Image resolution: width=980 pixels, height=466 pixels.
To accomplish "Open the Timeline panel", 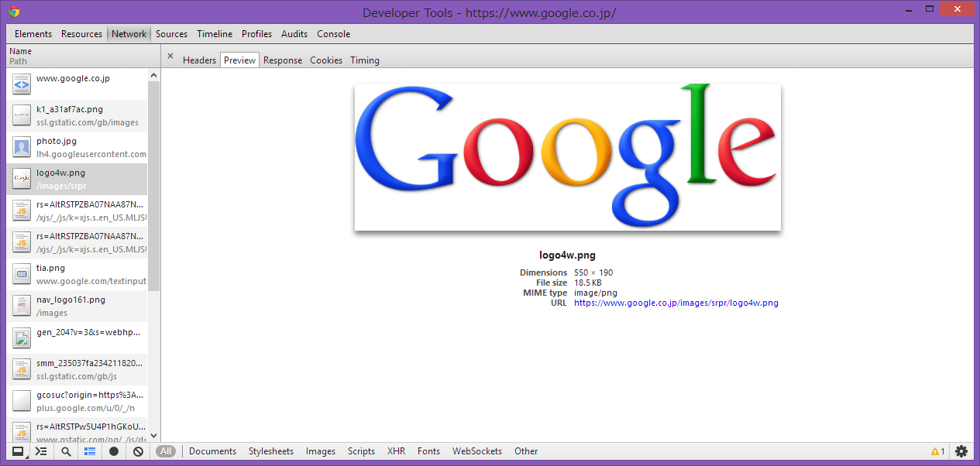I will (x=215, y=34).
